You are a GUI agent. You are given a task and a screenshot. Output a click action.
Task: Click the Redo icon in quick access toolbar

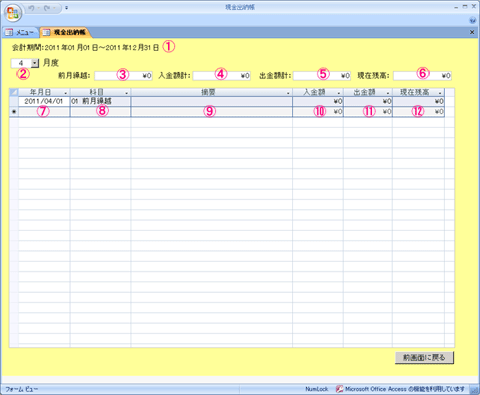[x=47, y=8]
